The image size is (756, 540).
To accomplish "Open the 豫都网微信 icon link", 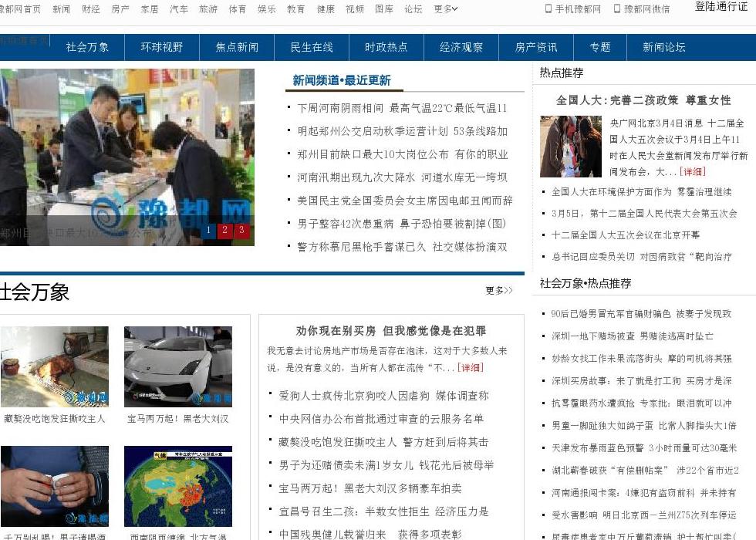I will (642, 8).
